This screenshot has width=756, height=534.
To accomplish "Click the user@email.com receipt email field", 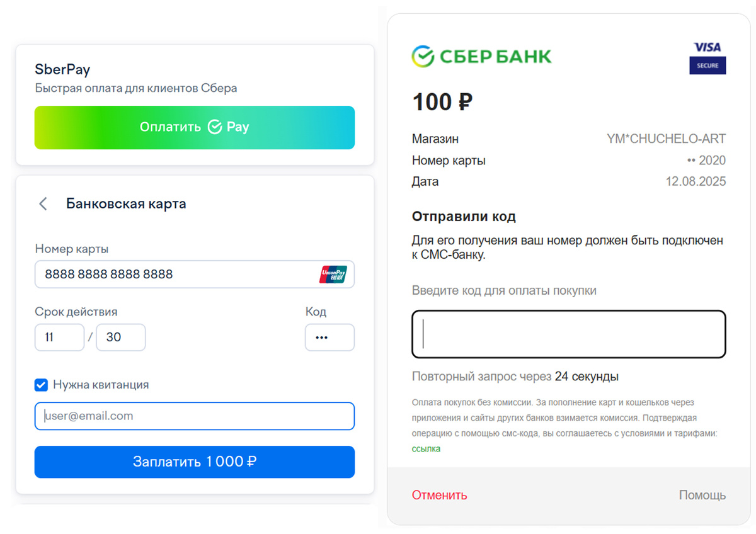I will [x=195, y=416].
